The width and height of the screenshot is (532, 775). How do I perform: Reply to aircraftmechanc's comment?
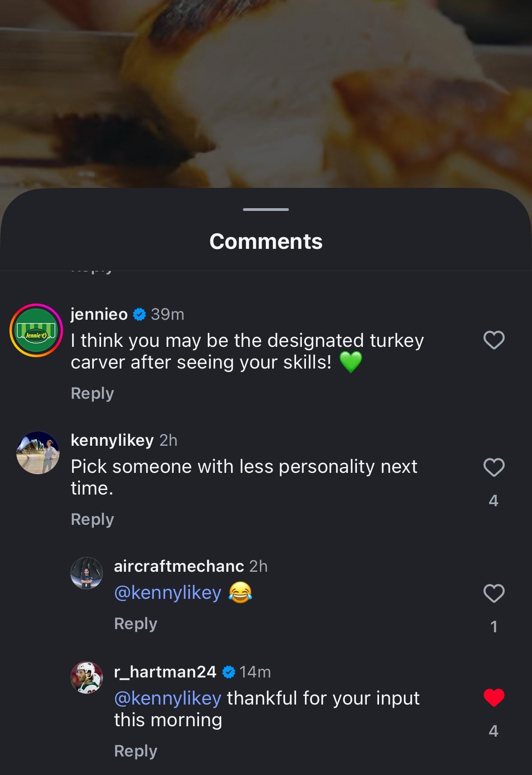(x=135, y=624)
